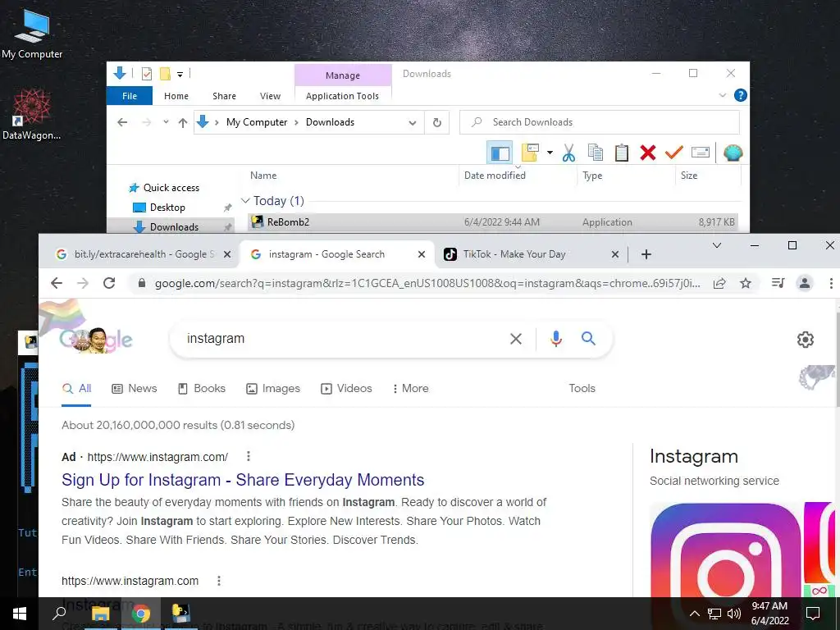Sort by the Type column header
Image resolution: width=840 pixels, height=630 pixels.
point(592,176)
